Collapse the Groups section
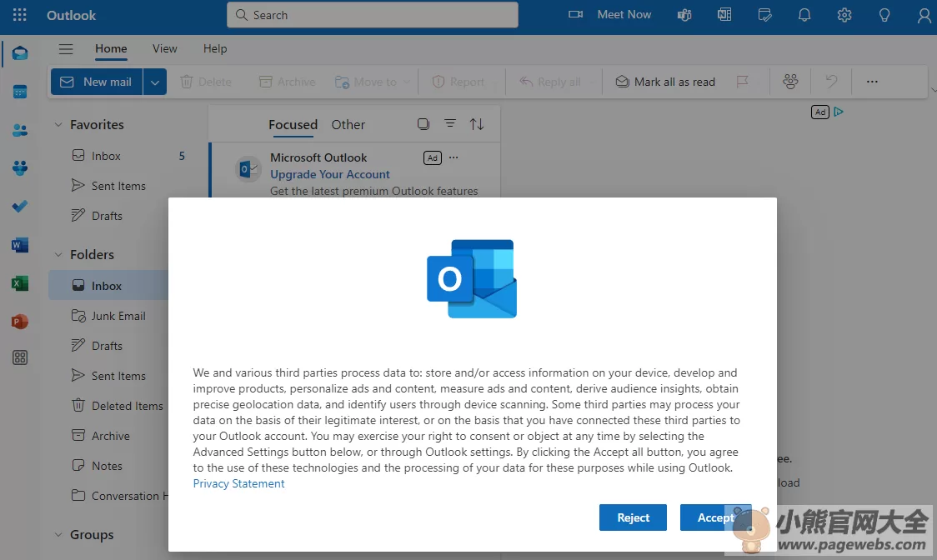Screen dimensions: 937x560 58,535
